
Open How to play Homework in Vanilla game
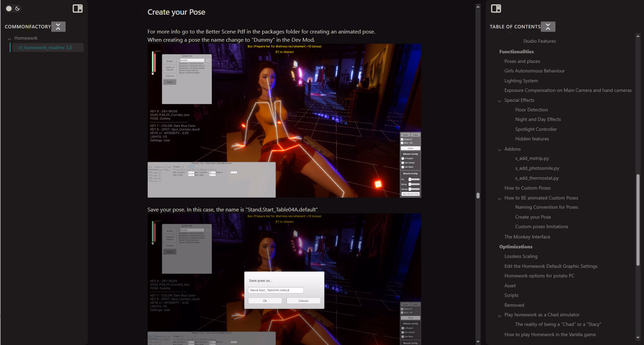tap(550, 334)
